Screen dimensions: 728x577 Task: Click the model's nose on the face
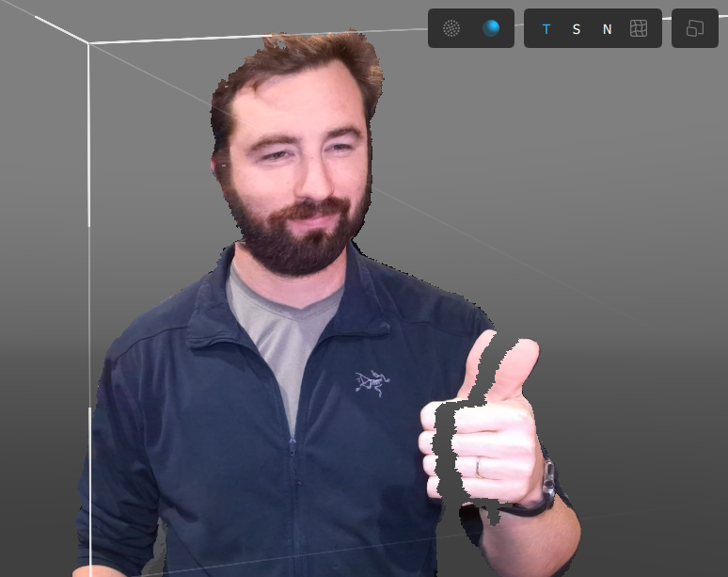point(306,179)
